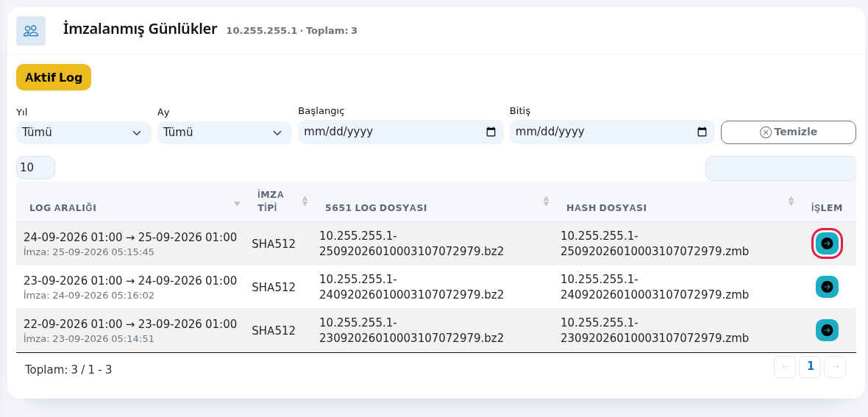Click hash file 10.255.255.1-25092026010003107072979.zmb
Screen dimensions: 868x417
coord(655,243)
